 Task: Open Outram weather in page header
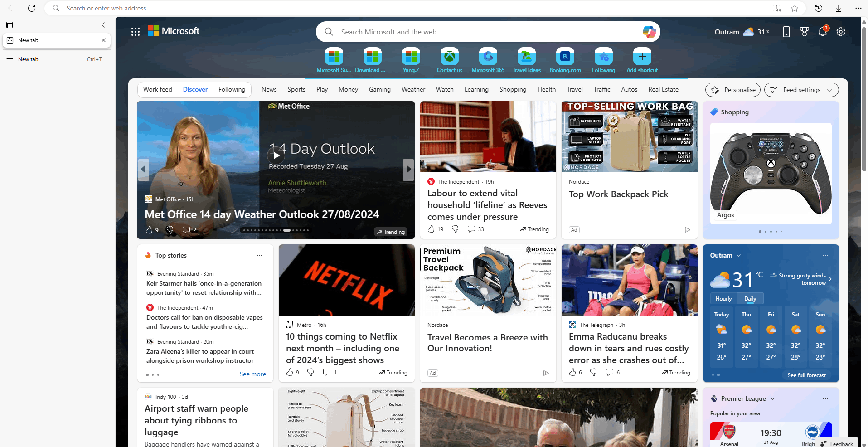pyautogui.click(x=742, y=32)
